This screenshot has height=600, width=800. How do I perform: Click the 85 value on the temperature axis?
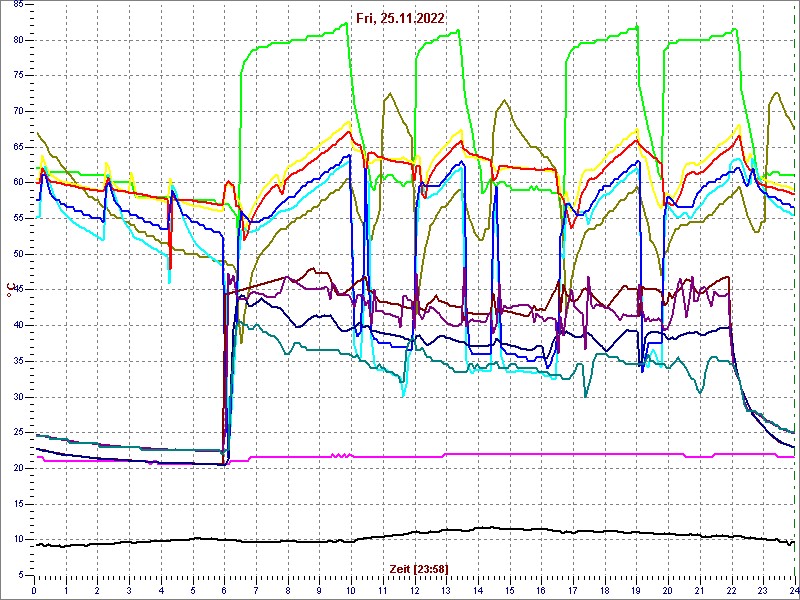tap(17, 4)
